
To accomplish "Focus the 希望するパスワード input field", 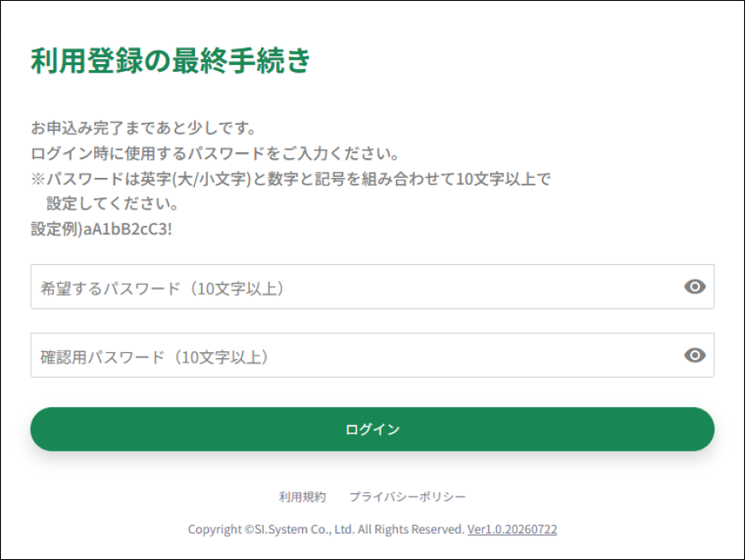I will 372,287.
